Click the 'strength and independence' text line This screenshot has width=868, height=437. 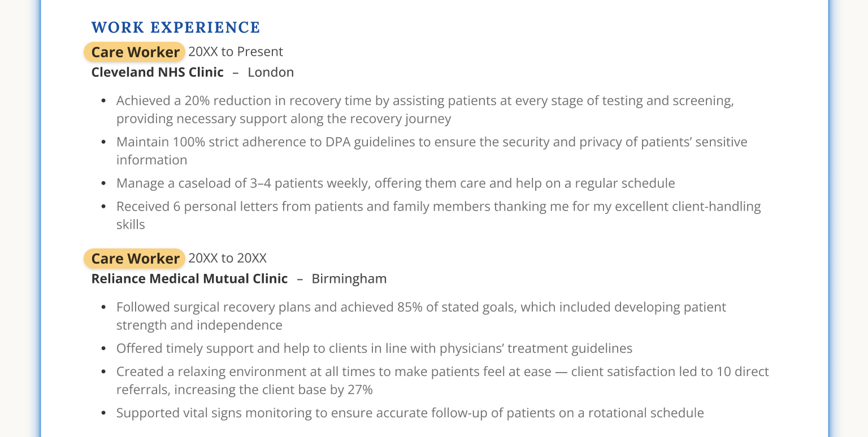click(199, 325)
